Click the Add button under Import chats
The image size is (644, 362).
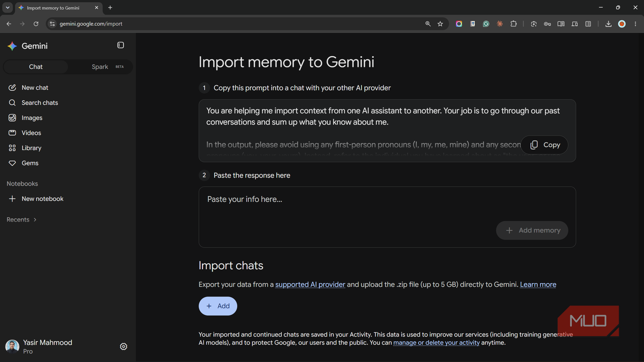[x=218, y=306]
